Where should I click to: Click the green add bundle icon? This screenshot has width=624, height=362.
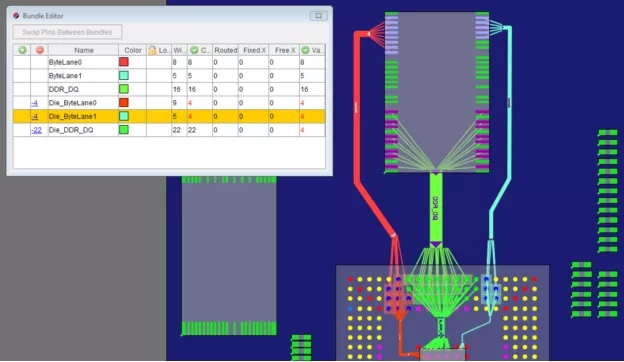(x=22, y=50)
